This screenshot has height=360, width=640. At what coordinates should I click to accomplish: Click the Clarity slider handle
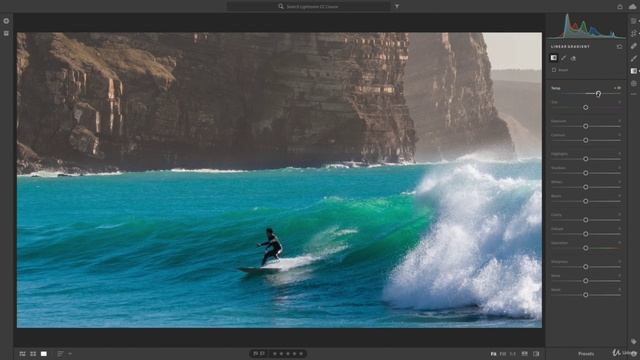click(586, 220)
